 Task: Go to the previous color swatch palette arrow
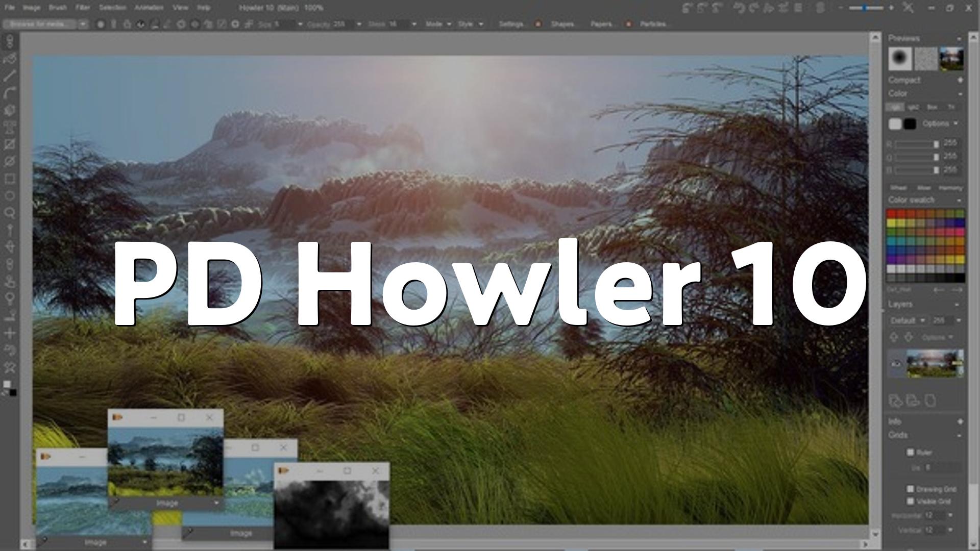939,290
